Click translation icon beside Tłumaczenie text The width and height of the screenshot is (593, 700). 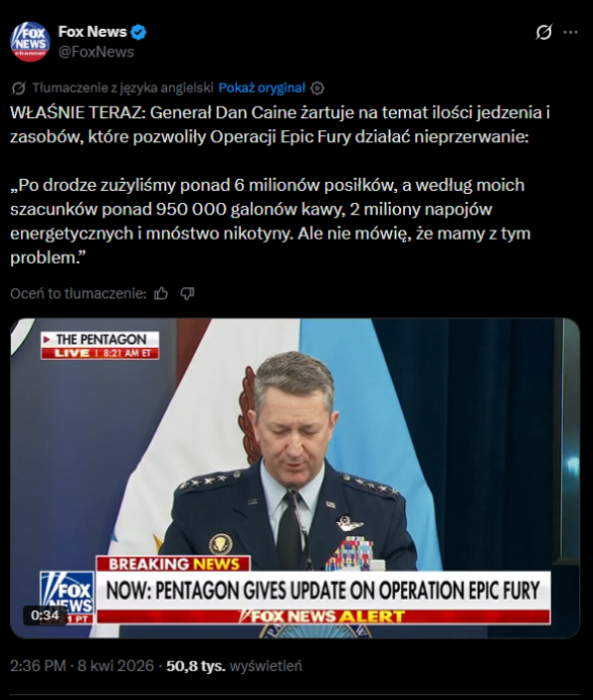pyautogui.click(x=18, y=88)
